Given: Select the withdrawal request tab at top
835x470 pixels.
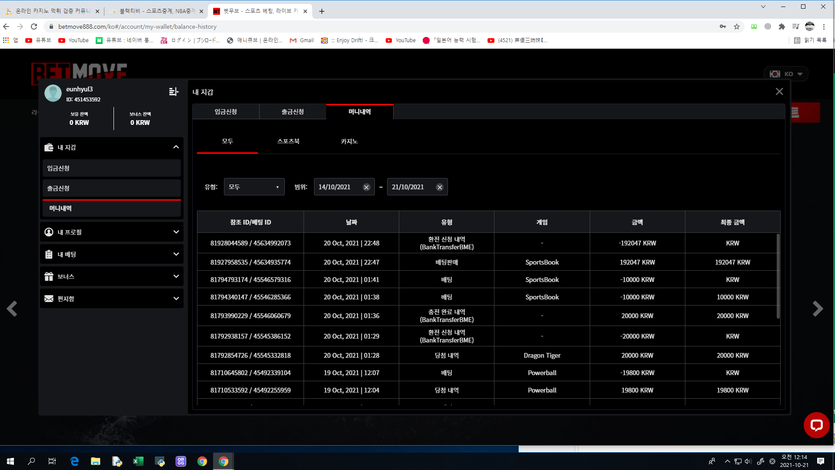Looking at the screenshot, I should pos(292,112).
